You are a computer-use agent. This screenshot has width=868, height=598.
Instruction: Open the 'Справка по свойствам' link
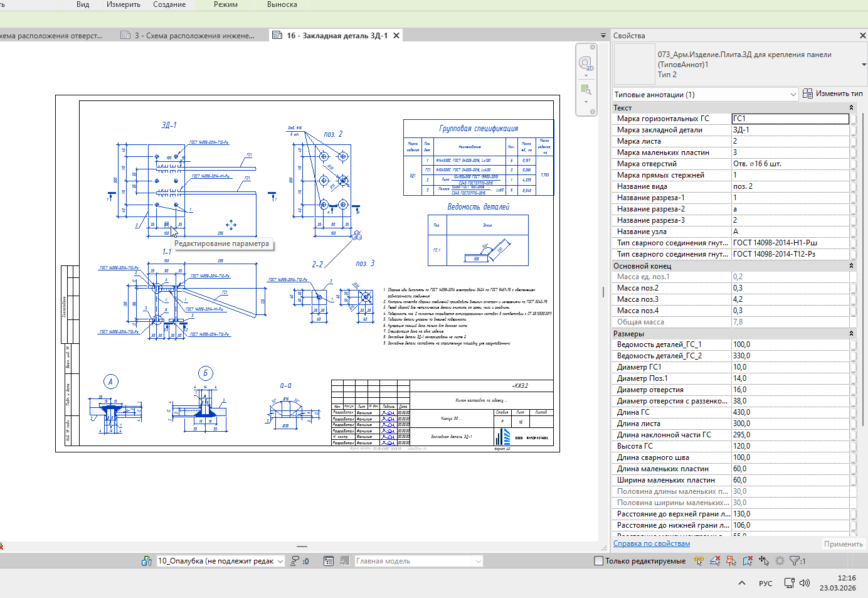click(x=651, y=543)
